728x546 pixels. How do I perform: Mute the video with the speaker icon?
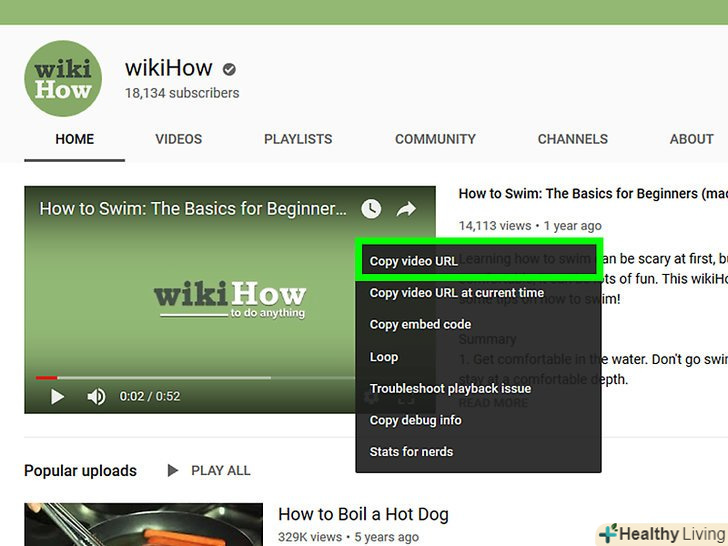tap(96, 396)
